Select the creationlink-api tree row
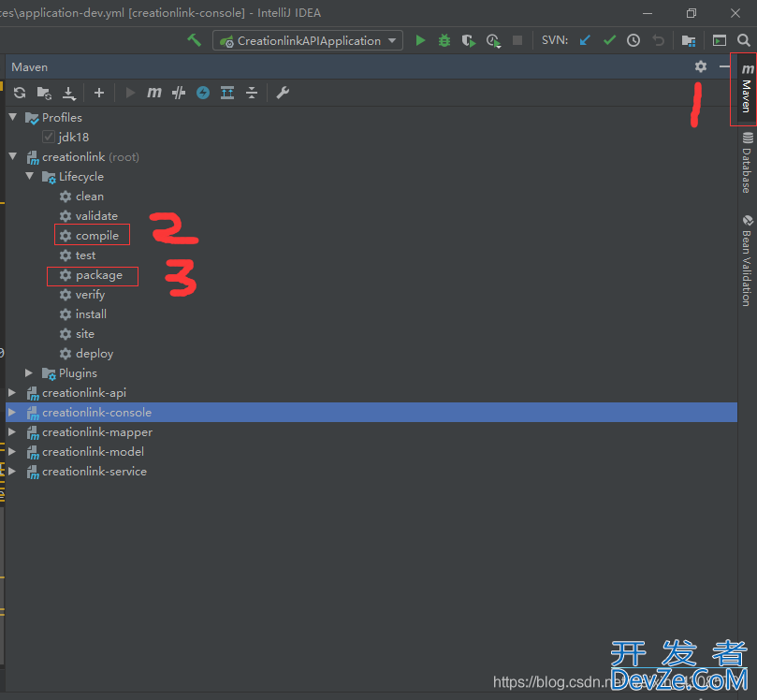Viewport: 757px width, 700px height. pyautogui.click(x=371, y=393)
